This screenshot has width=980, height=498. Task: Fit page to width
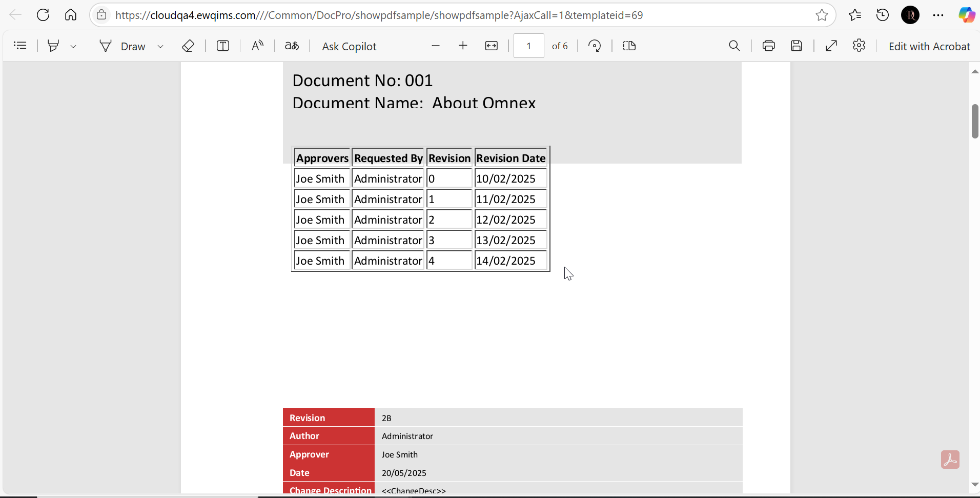491,46
